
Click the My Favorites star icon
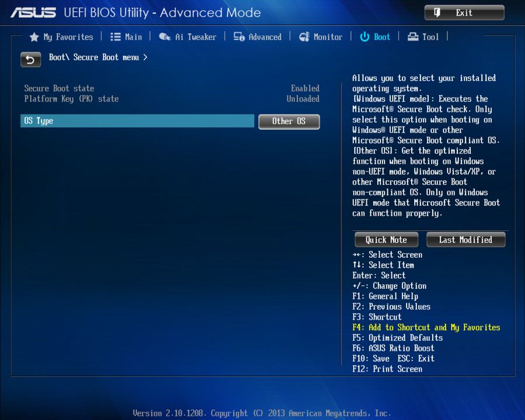coord(34,36)
